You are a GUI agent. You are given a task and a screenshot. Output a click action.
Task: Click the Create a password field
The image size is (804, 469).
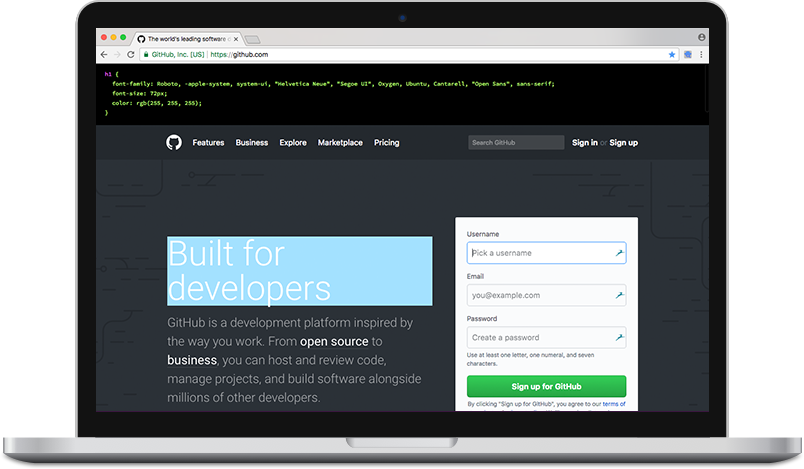tap(546, 337)
